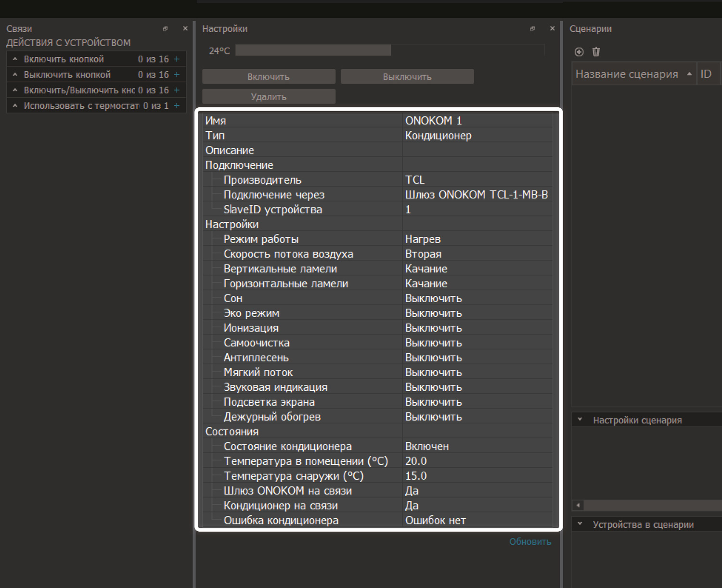Expand the 'Настройки сценария' section

point(580,420)
